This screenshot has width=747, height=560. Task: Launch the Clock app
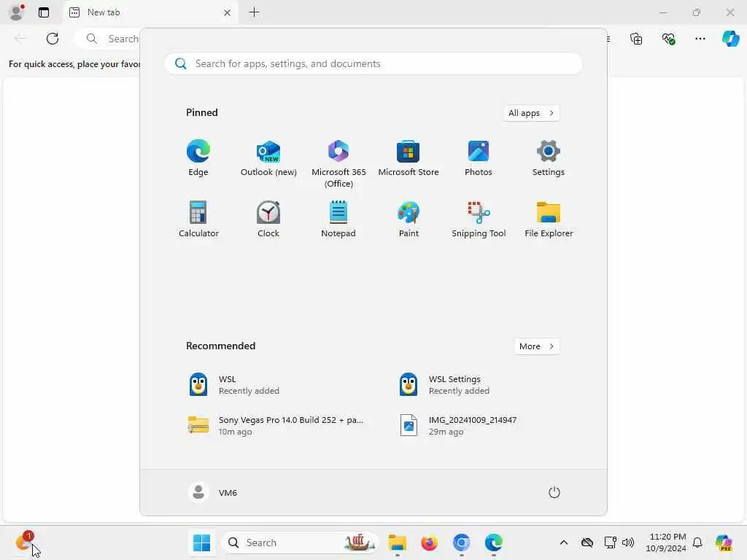coord(268,219)
